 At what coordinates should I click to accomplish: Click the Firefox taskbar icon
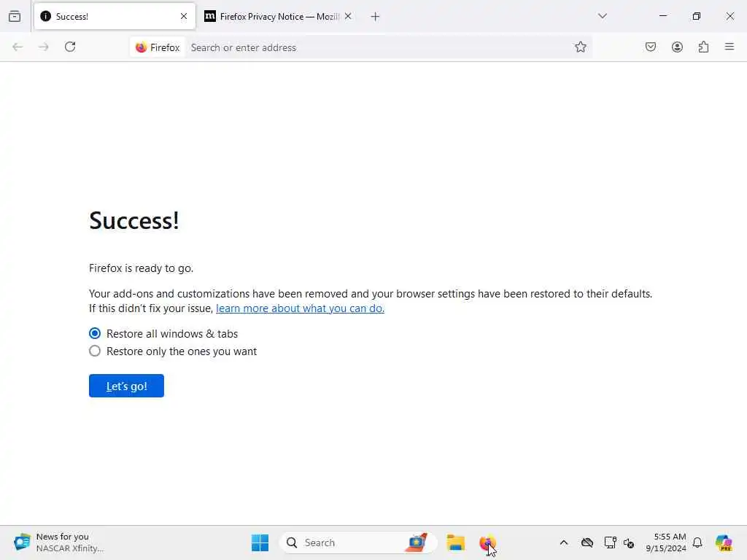click(x=487, y=542)
